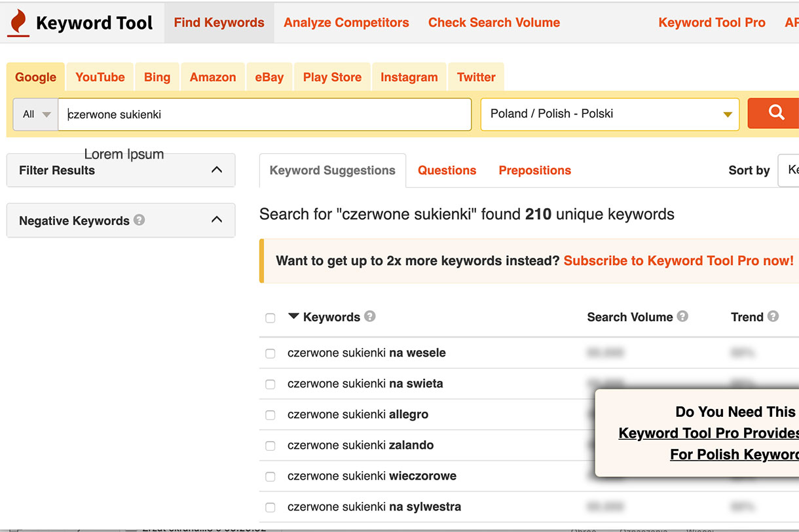Toggle the select-all keywords checkbox
Viewport: 799px width, 532px height.
tap(270, 318)
